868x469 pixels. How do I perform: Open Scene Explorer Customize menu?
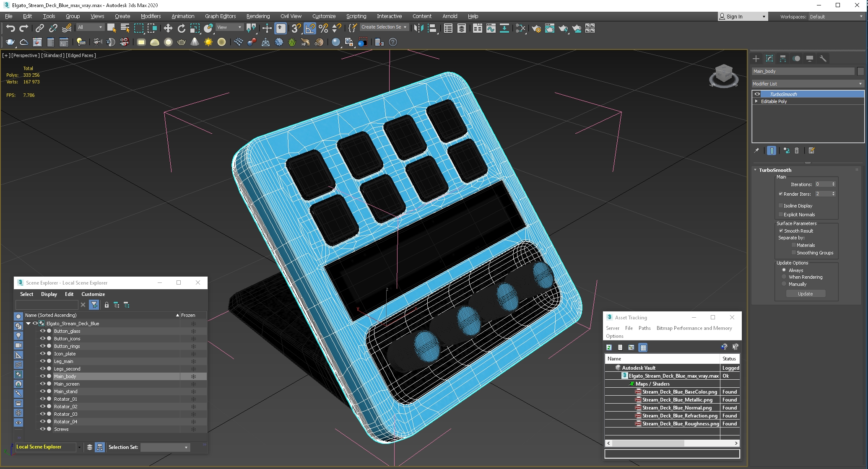pyautogui.click(x=93, y=294)
